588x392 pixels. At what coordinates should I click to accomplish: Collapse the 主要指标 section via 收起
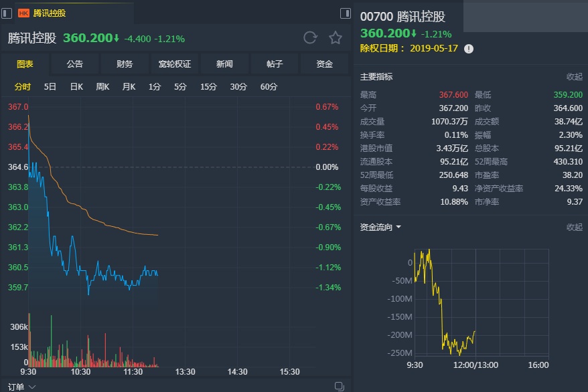pyautogui.click(x=575, y=77)
